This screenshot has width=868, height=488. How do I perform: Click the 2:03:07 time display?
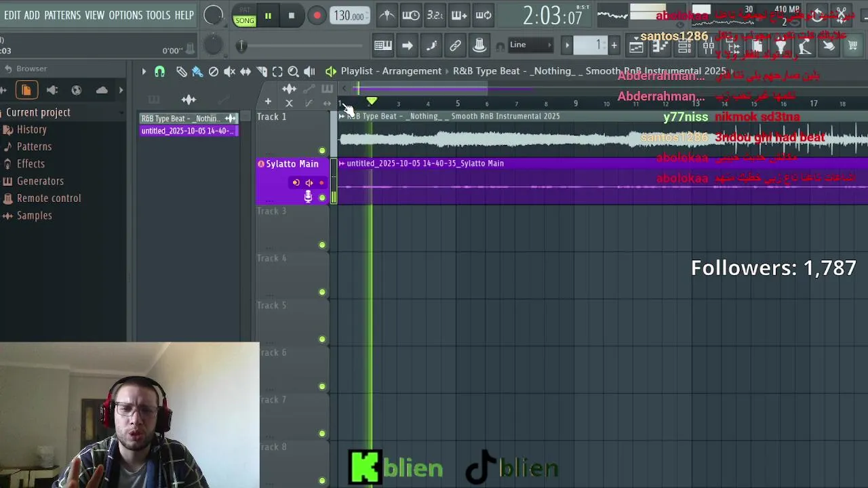click(552, 16)
